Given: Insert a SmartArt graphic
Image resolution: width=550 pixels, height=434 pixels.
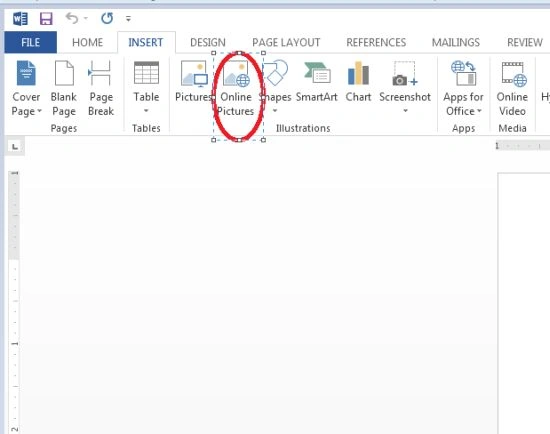Looking at the screenshot, I should pos(317,81).
